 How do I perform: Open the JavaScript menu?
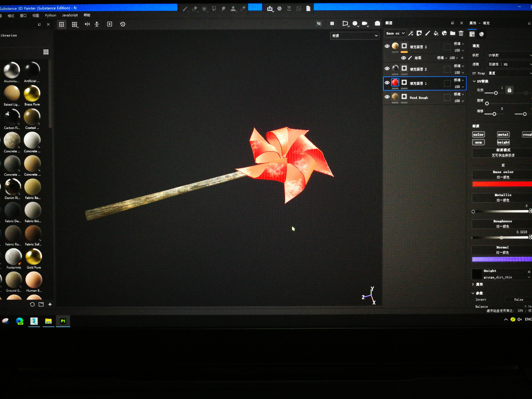[70, 15]
